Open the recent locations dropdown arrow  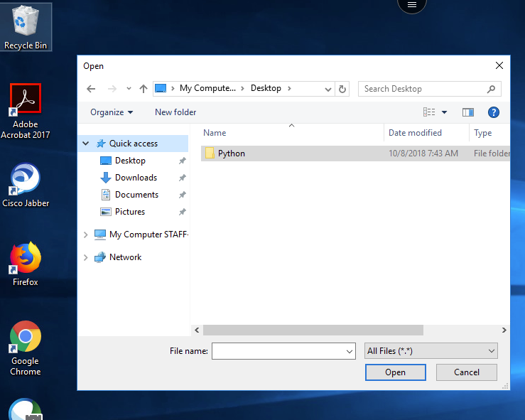(x=129, y=89)
